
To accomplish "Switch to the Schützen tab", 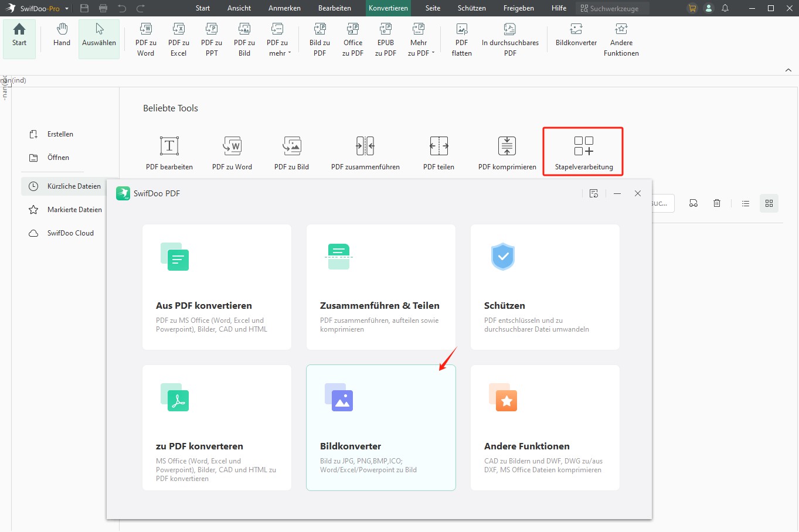I will pyautogui.click(x=472, y=8).
